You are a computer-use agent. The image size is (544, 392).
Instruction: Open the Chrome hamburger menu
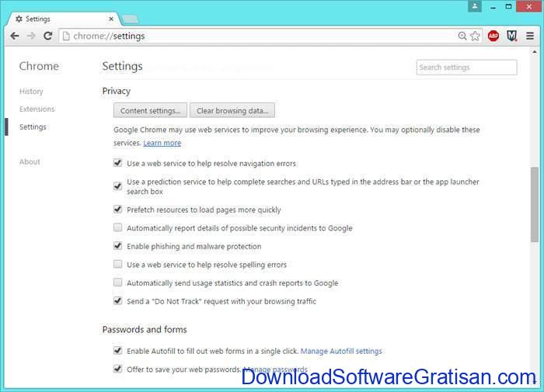(x=530, y=36)
